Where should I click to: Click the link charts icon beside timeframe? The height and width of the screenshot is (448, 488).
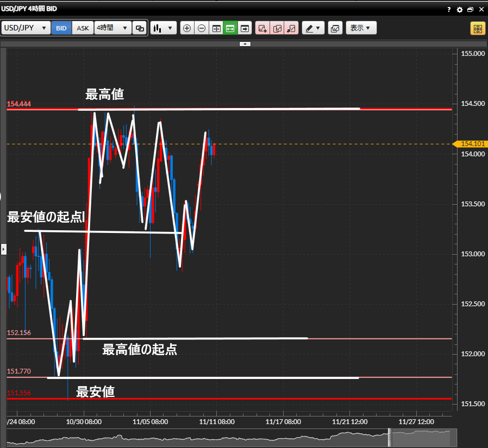[140, 28]
